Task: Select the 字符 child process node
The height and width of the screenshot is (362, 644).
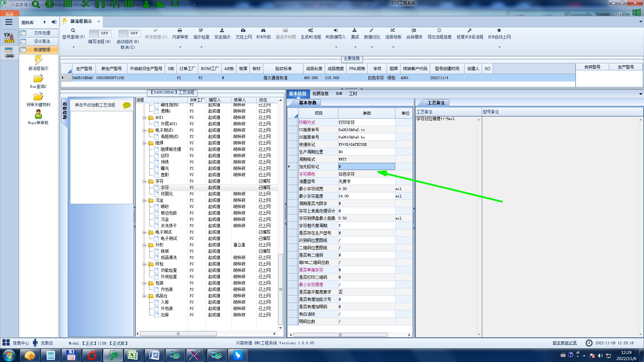Action: pyautogui.click(x=165, y=188)
